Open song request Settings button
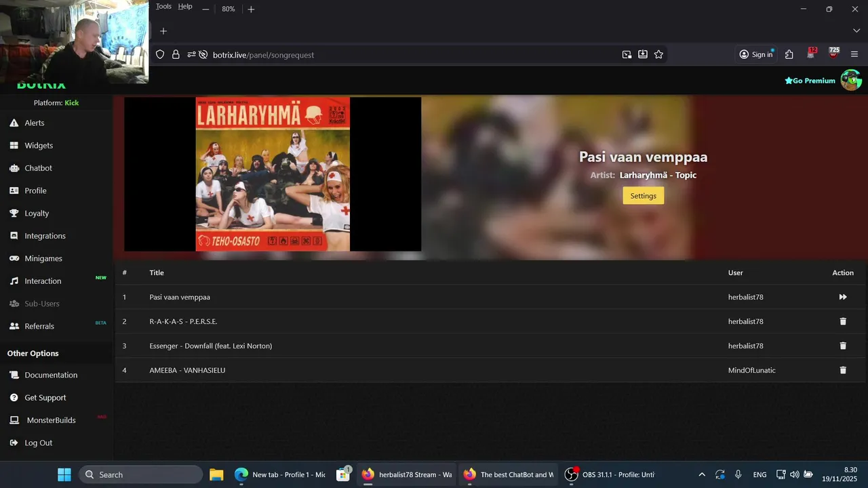 (x=643, y=196)
